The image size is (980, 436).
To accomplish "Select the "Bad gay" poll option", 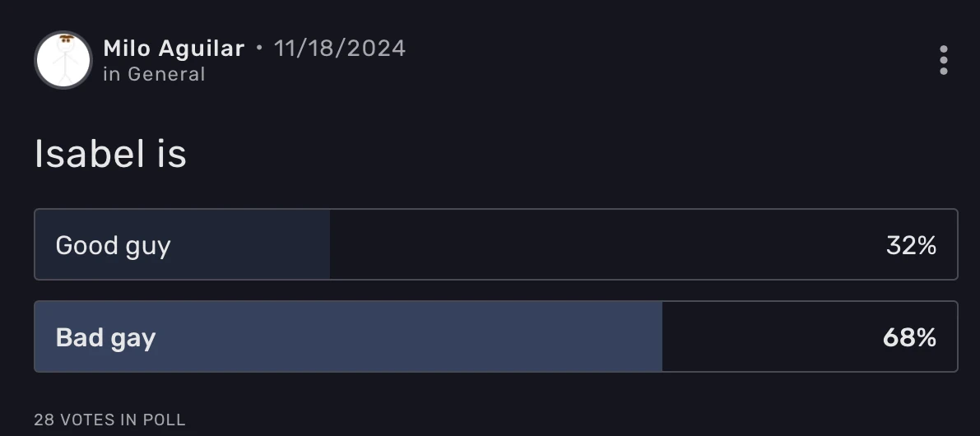I will 106,337.
